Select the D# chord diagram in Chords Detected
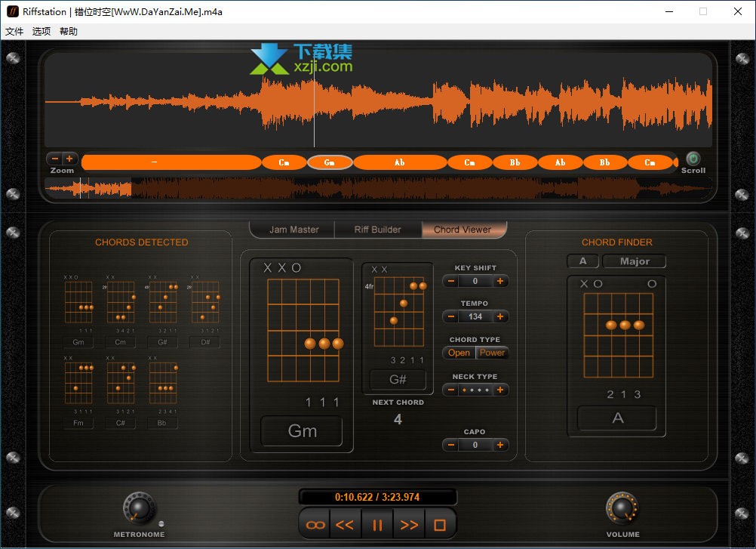756x549 pixels. [205, 302]
